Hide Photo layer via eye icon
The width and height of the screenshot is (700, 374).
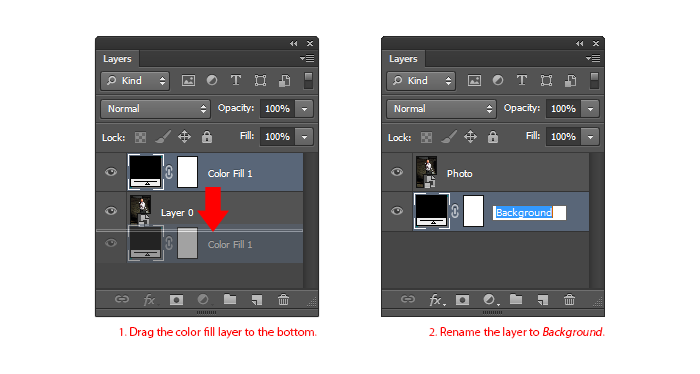[397, 172]
